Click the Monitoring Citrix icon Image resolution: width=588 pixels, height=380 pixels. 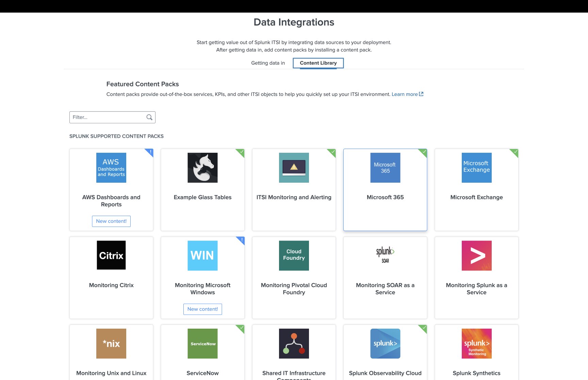tap(111, 255)
